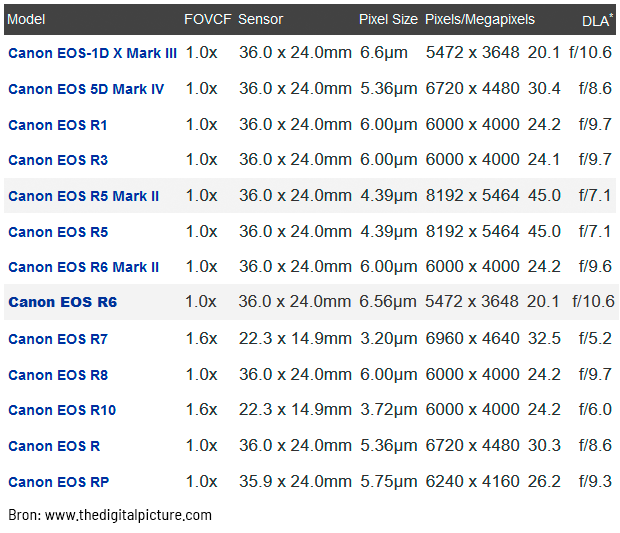Click the Canon EOS R8 link
The image size is (620, 533).
[58, 375]
